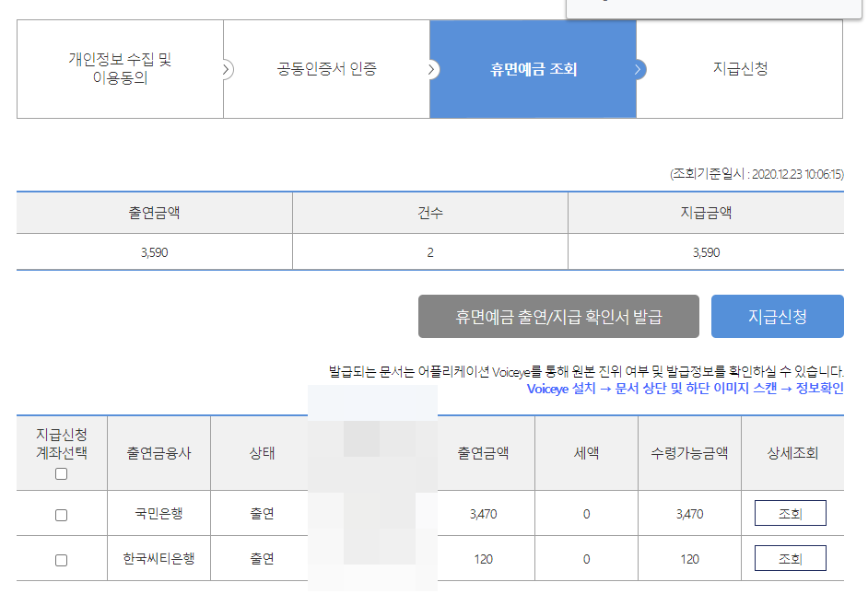The height and width of the screenshot is (594, 868).
Task: Click 조회 button for 국민은행 row
Action: pyautogui.click(x=791, y=513)
